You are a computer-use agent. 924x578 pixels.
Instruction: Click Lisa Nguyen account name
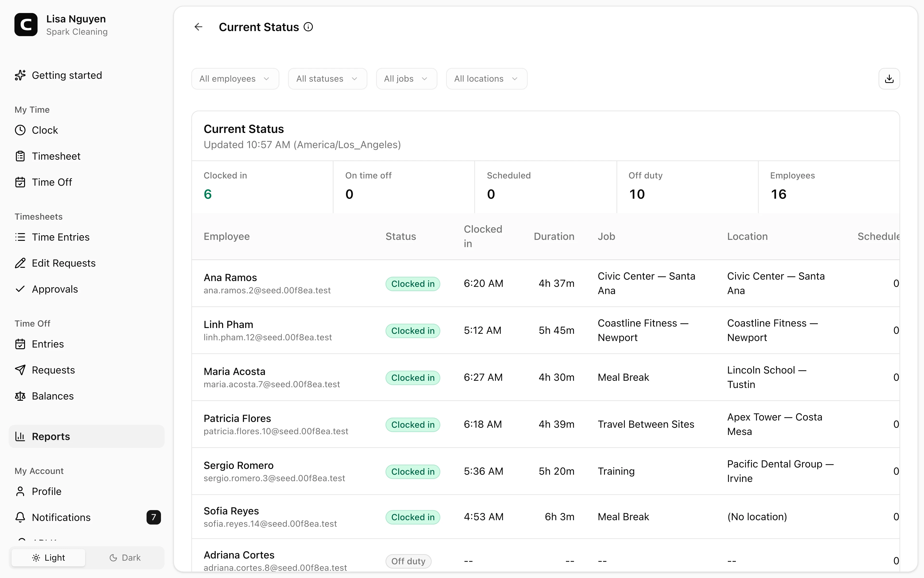[x=76, y=19]
